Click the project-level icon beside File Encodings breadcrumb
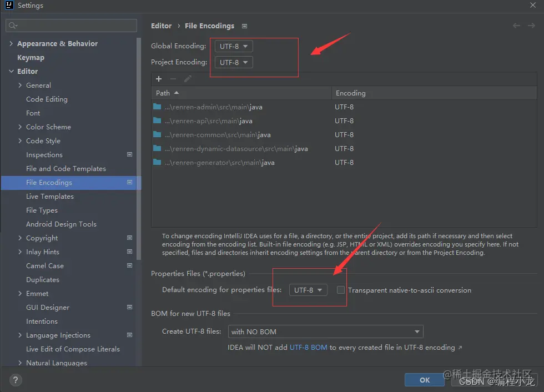Viewport: 544px width, 392px height. point(245,26)
